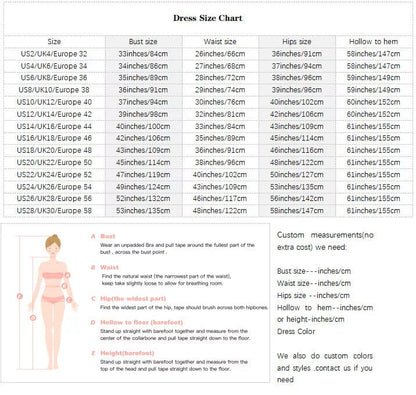Click the "A Bust" measuring guide heading

[103, 236]
